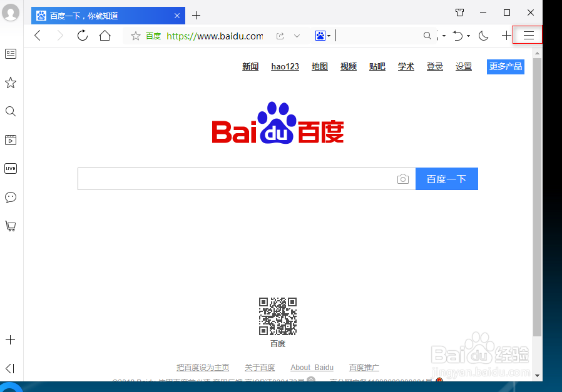Click the Baidu paw icon in the toolbar
Image resolution: width=562 pixels, height=392 pixels.
(320, 36)
